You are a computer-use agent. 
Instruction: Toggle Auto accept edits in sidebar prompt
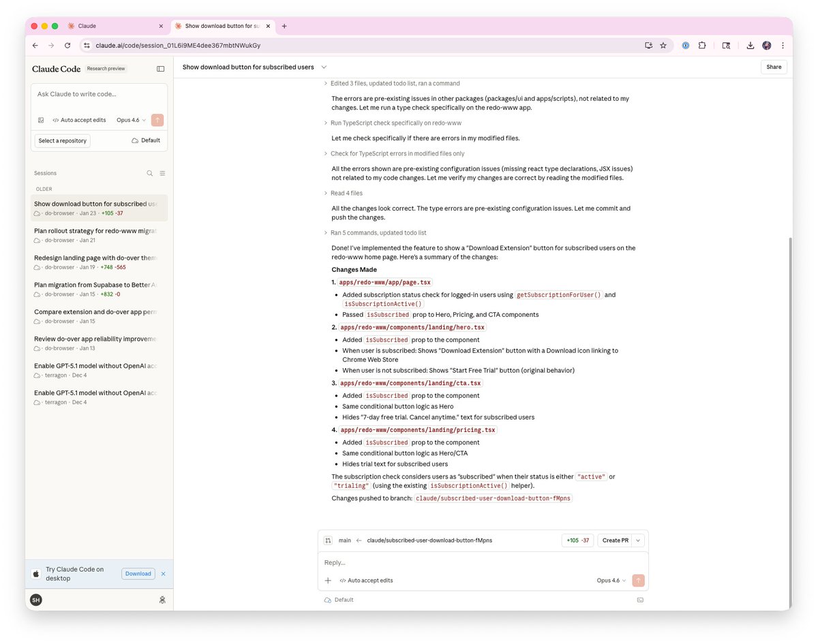(x=80, y=120)
